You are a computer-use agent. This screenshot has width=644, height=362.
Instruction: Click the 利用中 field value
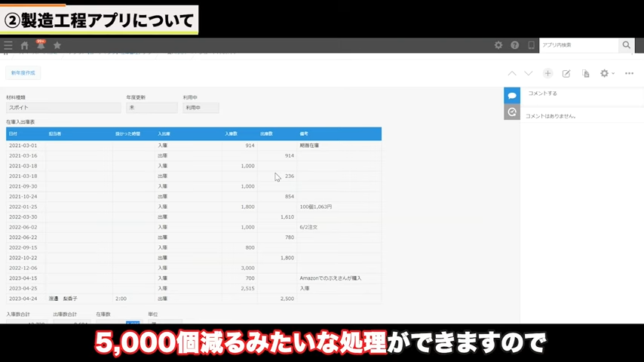click(x=201, y=108)
